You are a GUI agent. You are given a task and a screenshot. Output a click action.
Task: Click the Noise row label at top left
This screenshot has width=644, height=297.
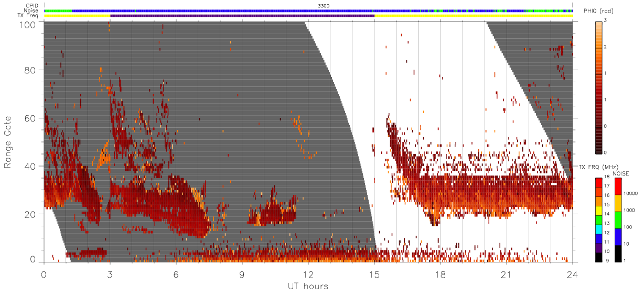32,10
